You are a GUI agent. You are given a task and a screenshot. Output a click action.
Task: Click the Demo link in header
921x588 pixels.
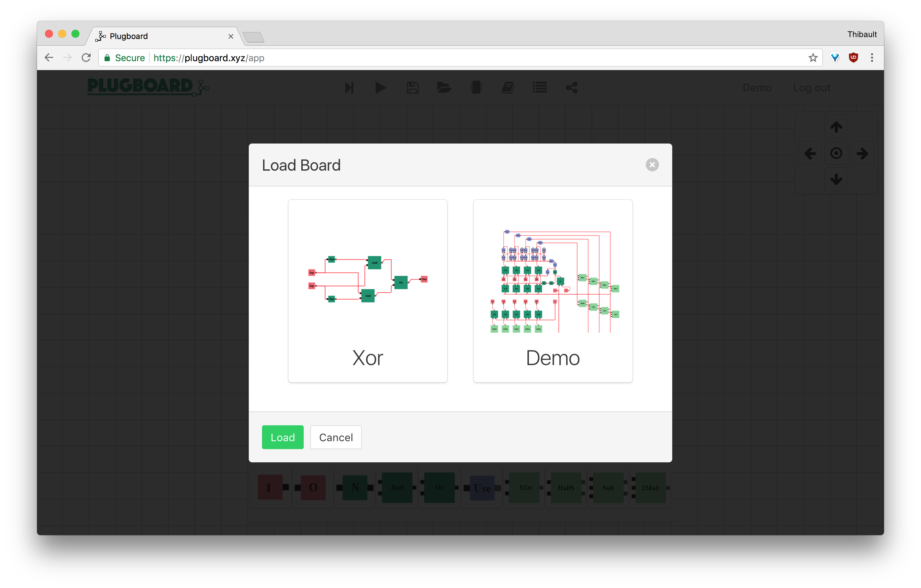757,88
